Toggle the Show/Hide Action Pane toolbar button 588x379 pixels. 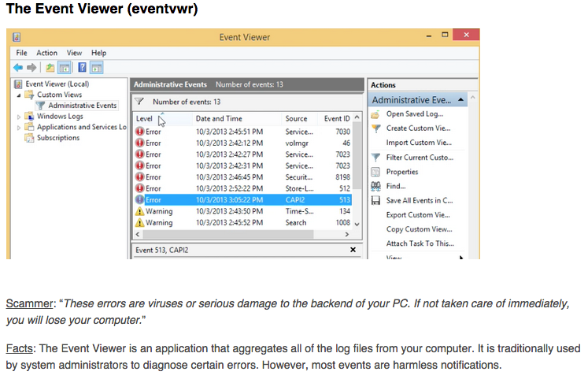pos(97,67)
